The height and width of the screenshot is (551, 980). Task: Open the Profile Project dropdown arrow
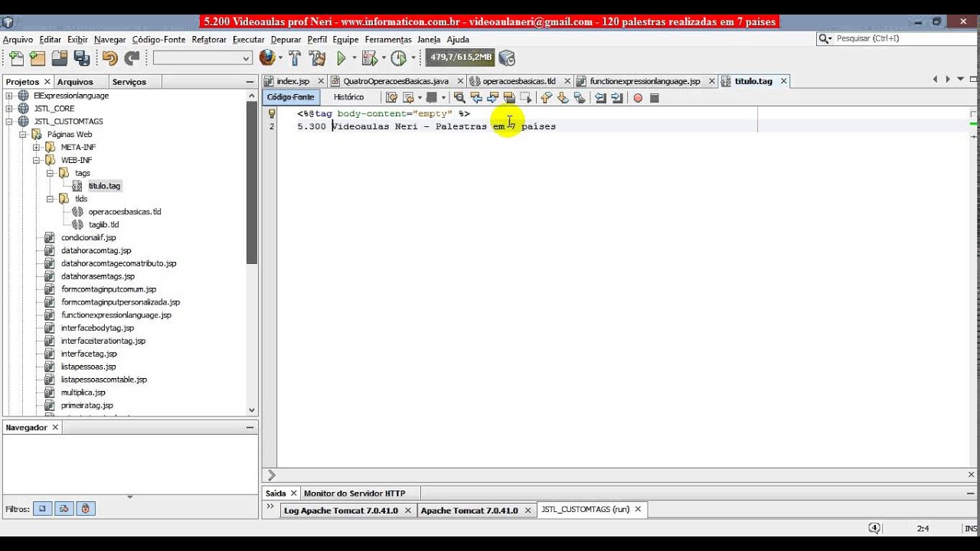coord(413,58)
